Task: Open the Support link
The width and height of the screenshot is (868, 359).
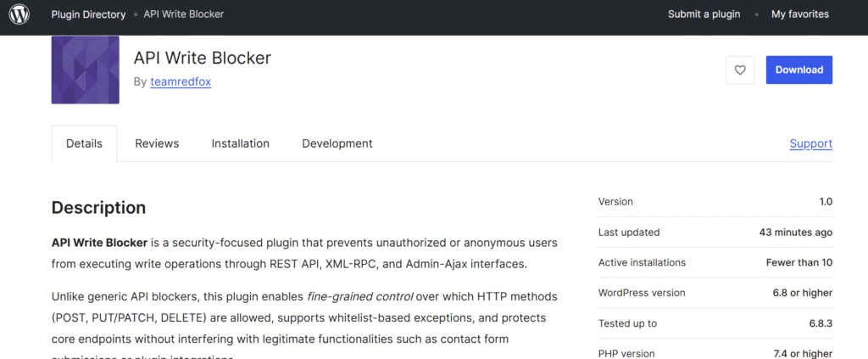Action: tap(811, 143)
